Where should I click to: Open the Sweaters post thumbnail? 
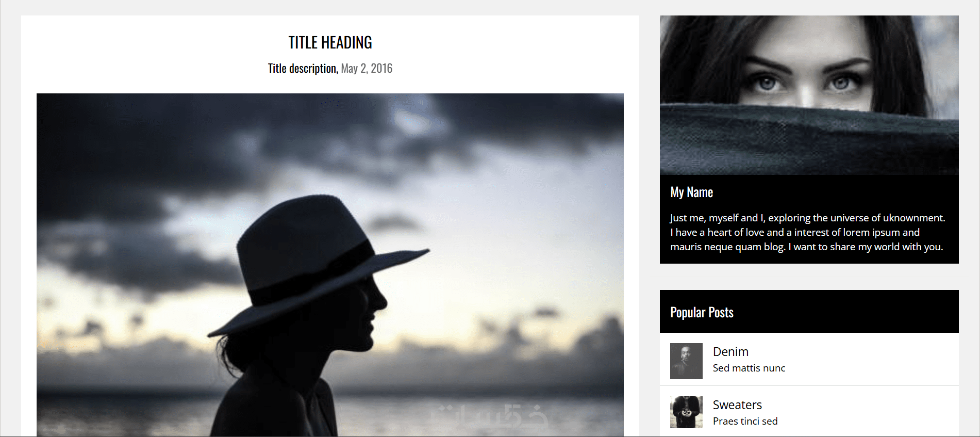pyautogui.click(x=686, y=412)
